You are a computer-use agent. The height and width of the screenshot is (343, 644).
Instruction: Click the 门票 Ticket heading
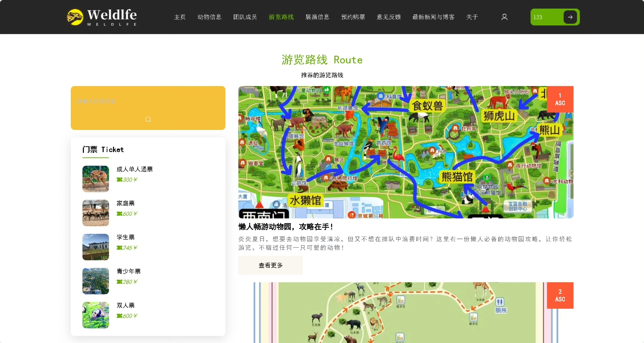tap(103, 150)
